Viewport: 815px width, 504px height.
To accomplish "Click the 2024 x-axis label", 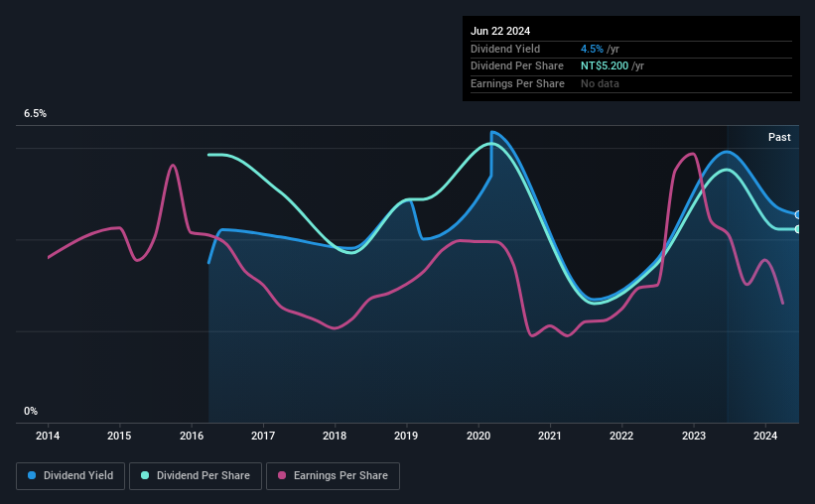I will (x=765, y=436).
